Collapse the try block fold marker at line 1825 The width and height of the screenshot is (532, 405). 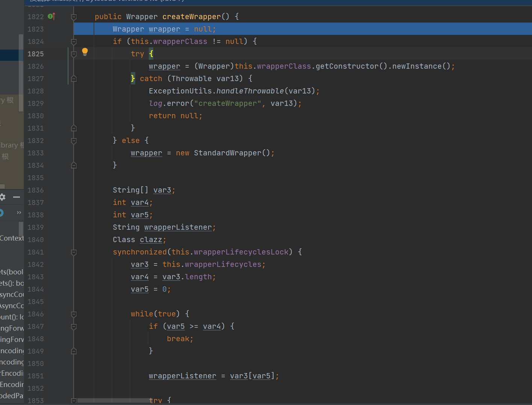point(74,54)
